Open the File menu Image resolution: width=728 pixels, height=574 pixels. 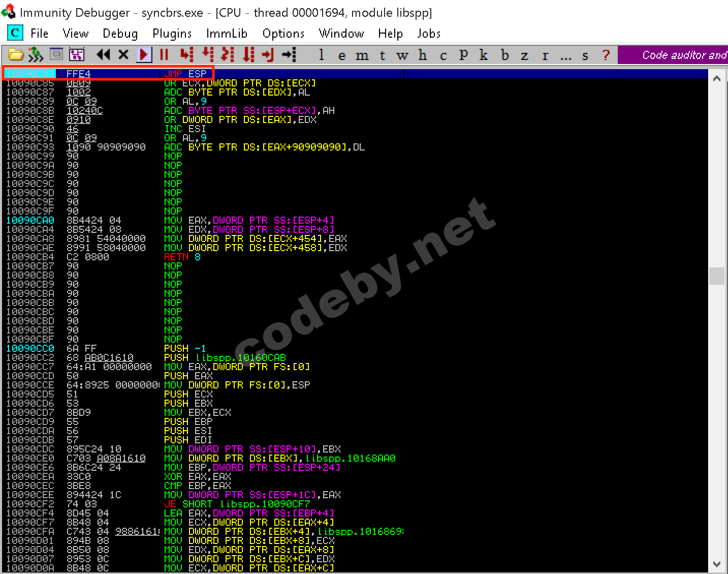39,34
